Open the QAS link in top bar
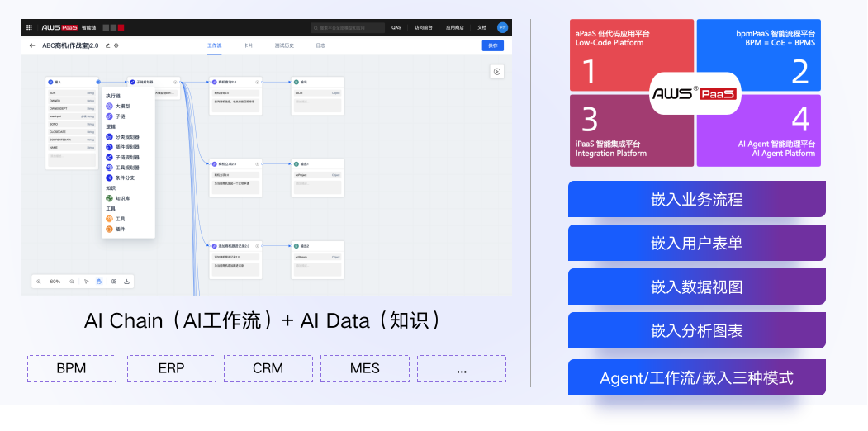Screen dimensions: 868x431 396,27
